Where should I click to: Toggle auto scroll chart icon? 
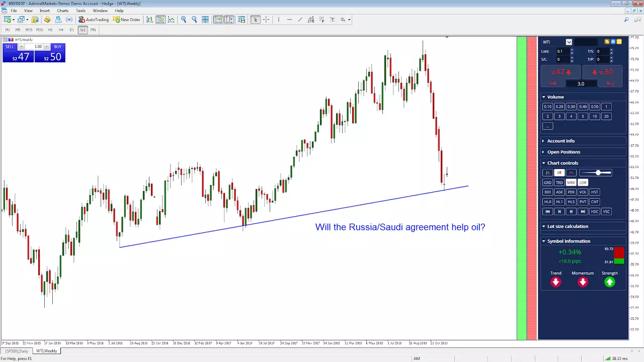click(218, 20)
